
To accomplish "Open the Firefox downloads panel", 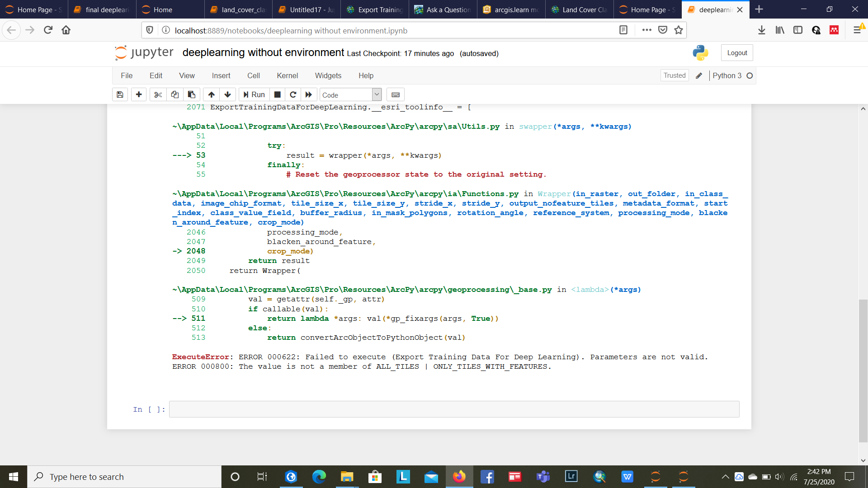I will coord(762,30).
